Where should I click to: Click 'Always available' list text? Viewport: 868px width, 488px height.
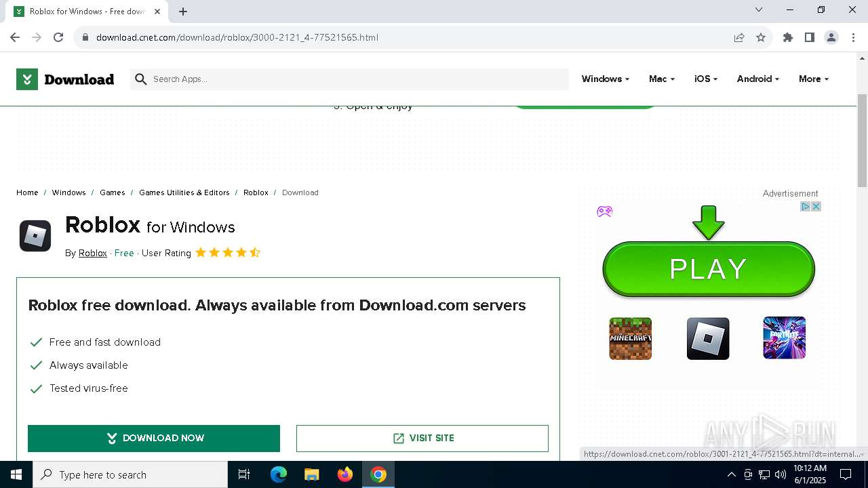click(89, 365)
